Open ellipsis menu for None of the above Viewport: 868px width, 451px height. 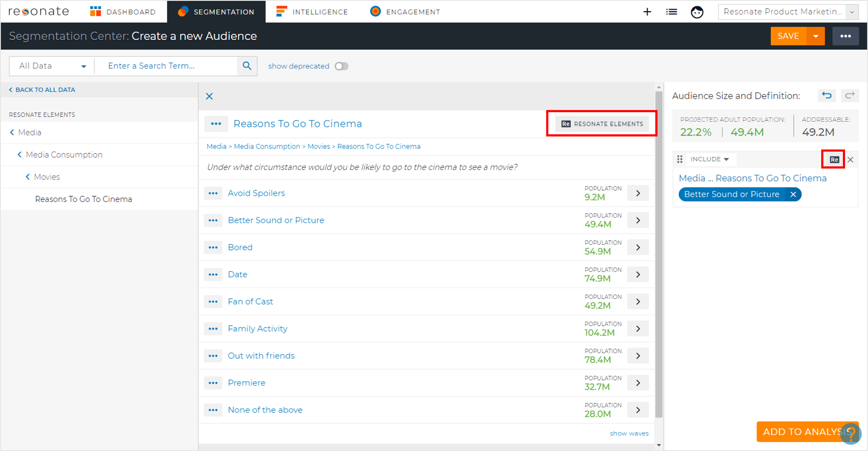pyautogui.click(x=213, y=410)
